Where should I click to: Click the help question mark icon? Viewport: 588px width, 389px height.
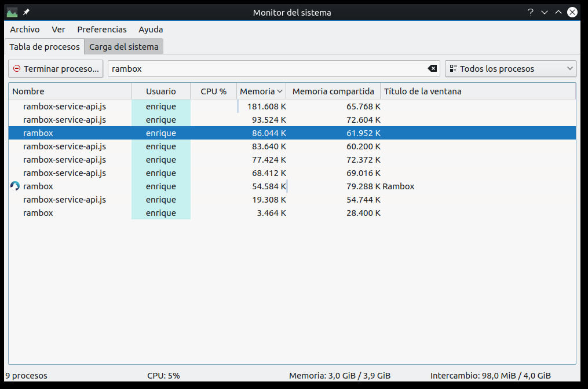pos(530,12)
